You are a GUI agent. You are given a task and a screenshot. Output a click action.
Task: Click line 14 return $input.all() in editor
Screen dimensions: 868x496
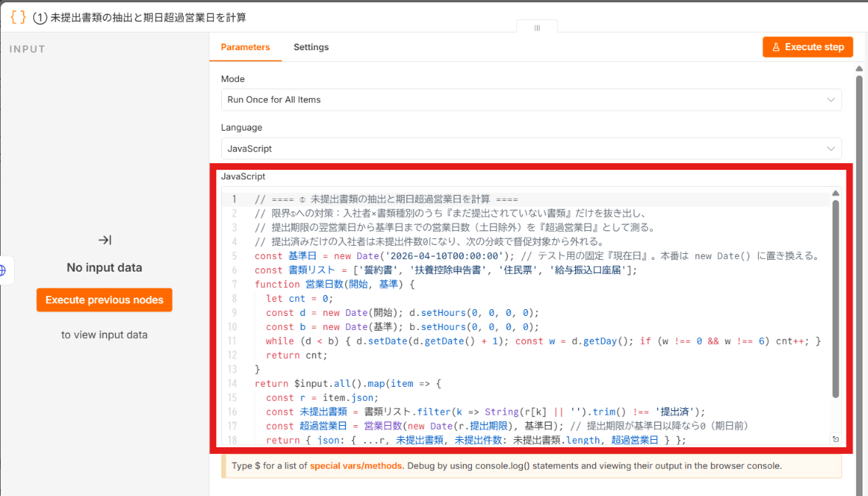point(347,384)
